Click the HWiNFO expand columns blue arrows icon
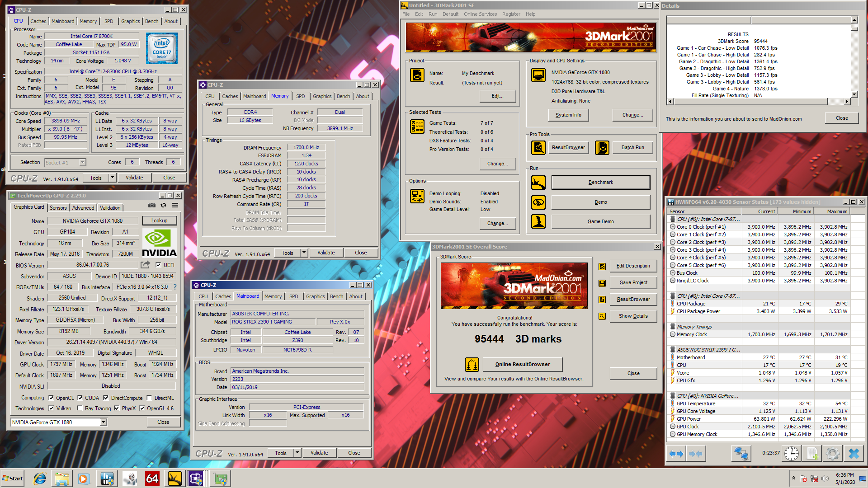The image size is (868, 488). 676,454
